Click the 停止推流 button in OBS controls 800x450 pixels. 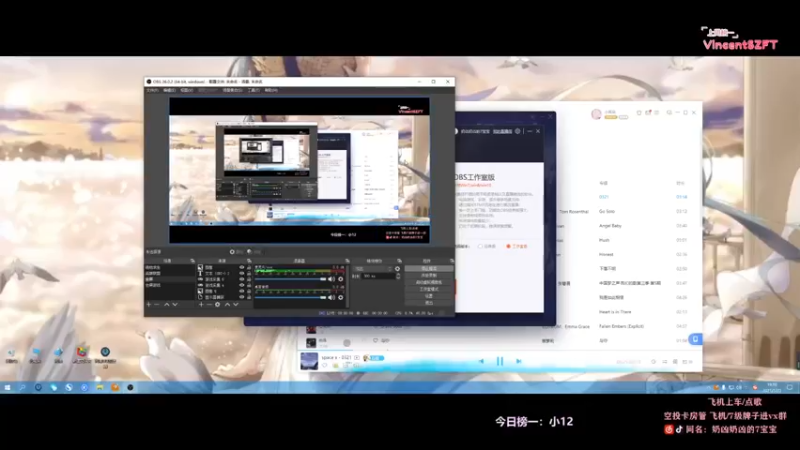[429, 268]
